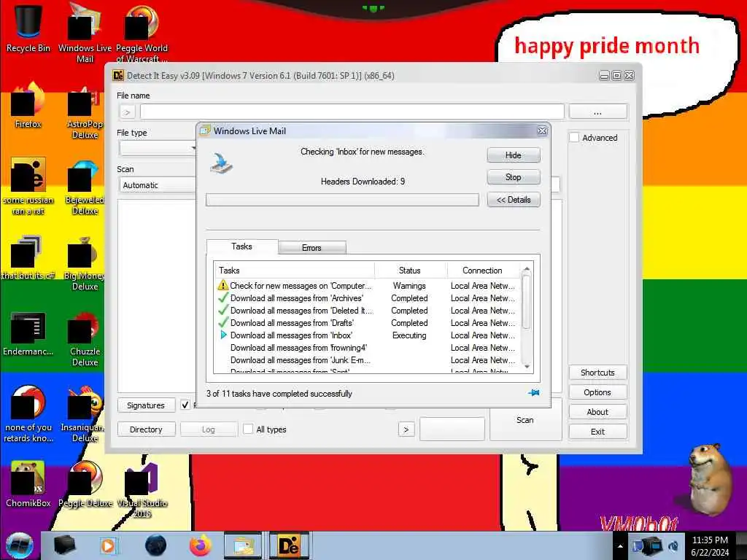Viewport: 747px width, 560px height.
Task: Click Hide in the mail dialog
Action: [514, 155]
